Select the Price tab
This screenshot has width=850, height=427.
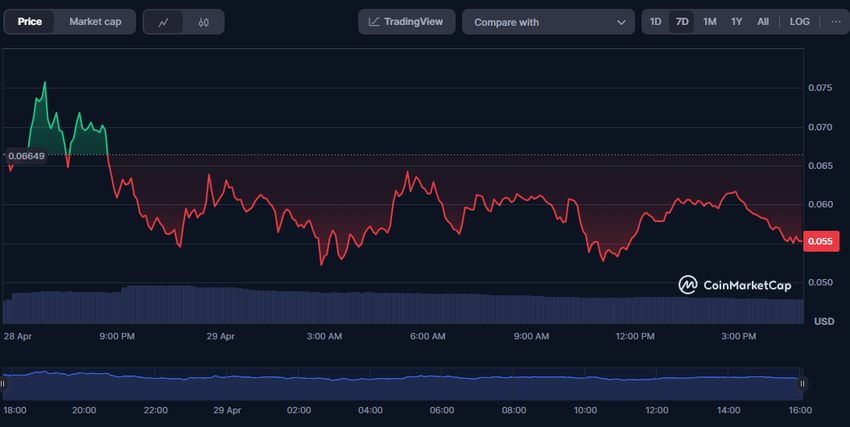(30, 22)
